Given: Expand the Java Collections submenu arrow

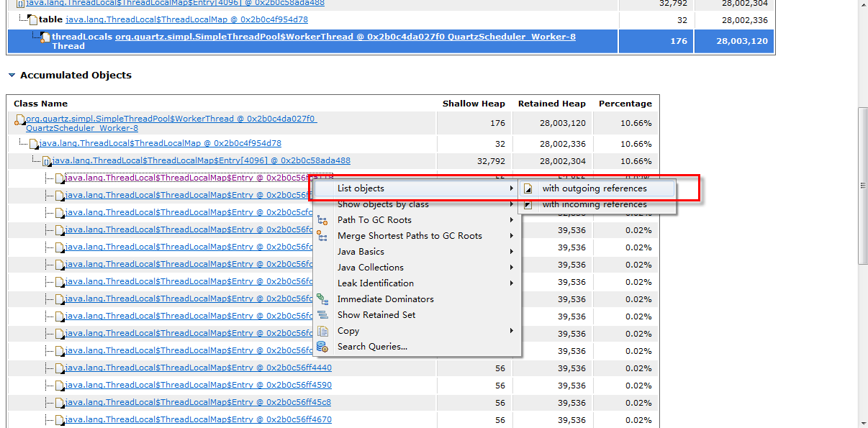Looking at the screenshot, I should pos(512,268).
